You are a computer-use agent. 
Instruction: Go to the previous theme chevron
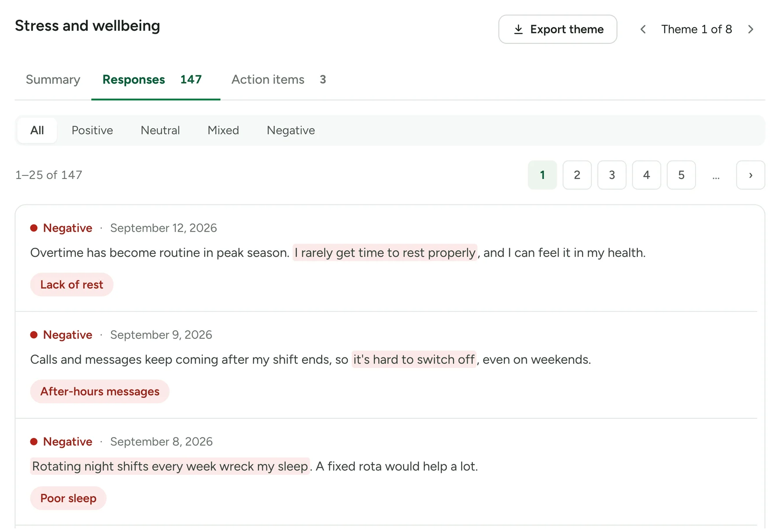pyautogui.click(x=643, y=29)
